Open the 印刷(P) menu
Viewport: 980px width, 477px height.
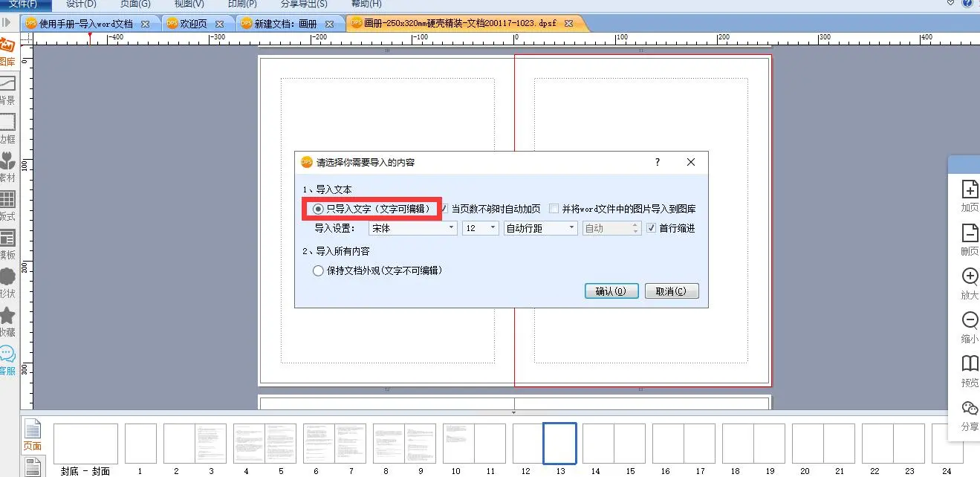point(242,4)
